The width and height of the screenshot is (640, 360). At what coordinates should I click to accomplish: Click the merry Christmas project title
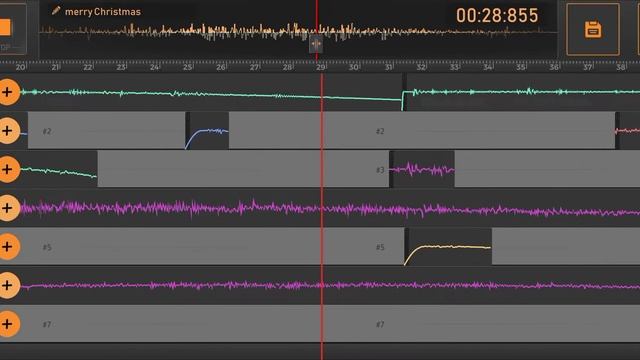tap(103, 12)
